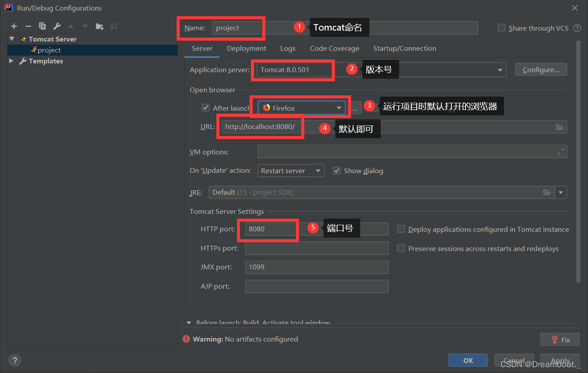Uncheck the After launch checkbox
Viewport: 588px width, 373px height.
coord(205,108)
